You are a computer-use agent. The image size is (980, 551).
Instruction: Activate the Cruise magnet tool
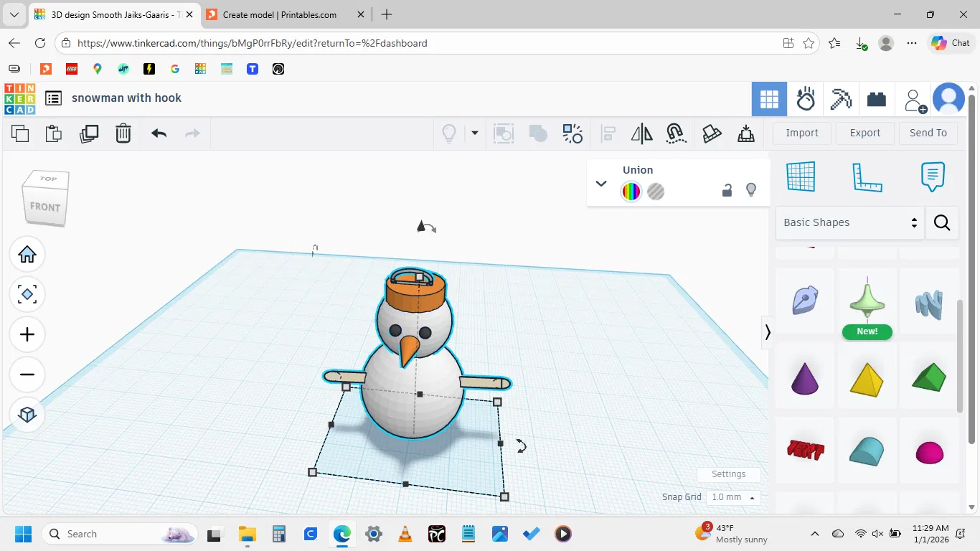point(675,133)
